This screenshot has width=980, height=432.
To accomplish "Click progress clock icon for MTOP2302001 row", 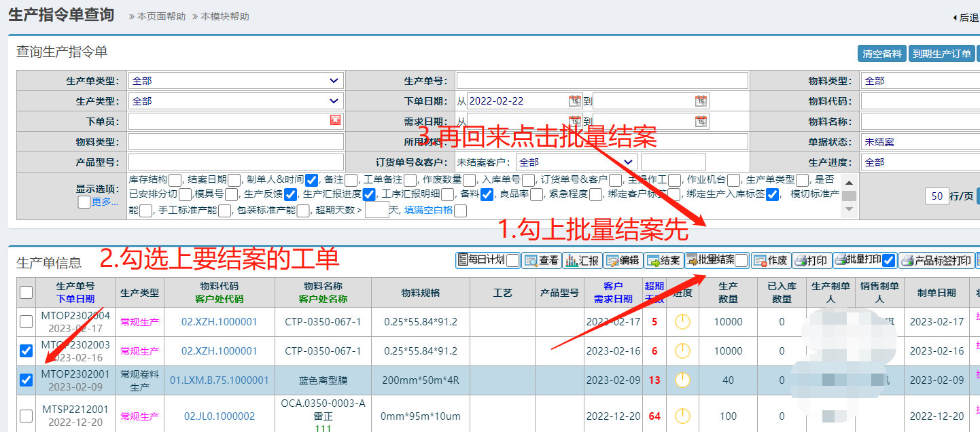I will (682, 380).
